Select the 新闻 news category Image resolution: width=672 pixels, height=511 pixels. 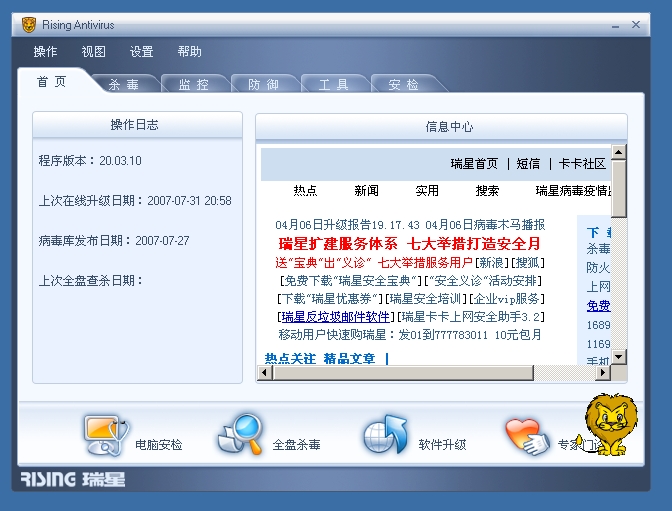point(366,190)
